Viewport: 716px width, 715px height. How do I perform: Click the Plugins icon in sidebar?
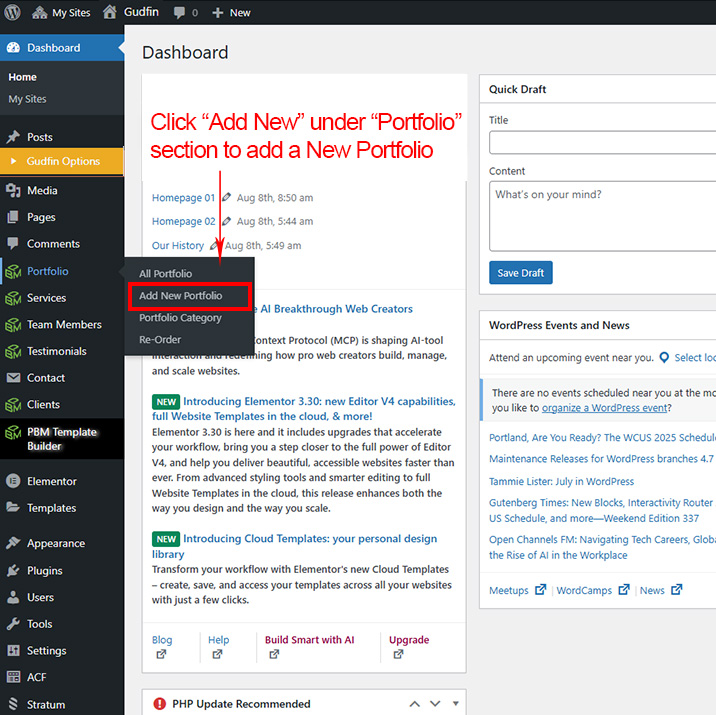pyautogui.click(x=13, y=570)
